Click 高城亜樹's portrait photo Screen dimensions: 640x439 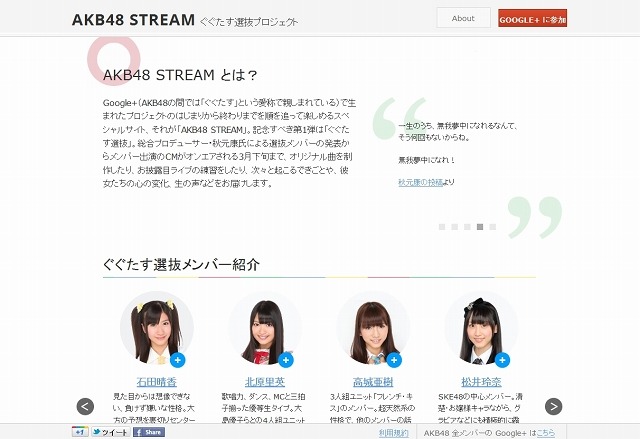[373, 328]
